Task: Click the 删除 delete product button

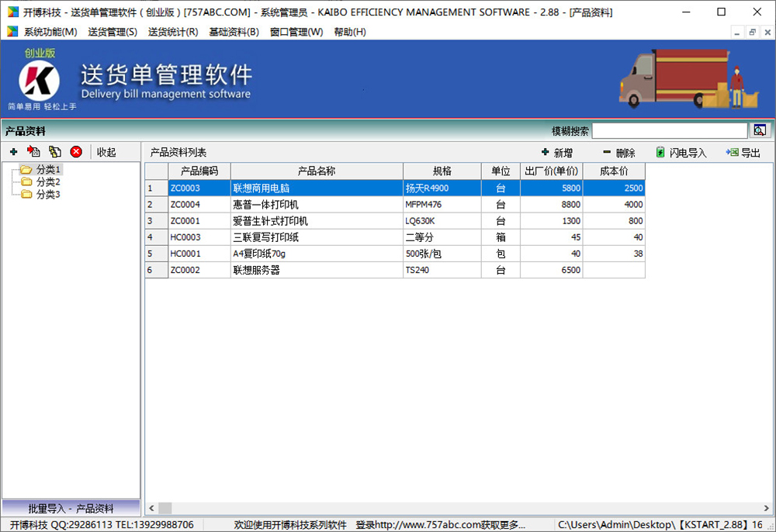Action: (618, 153)
